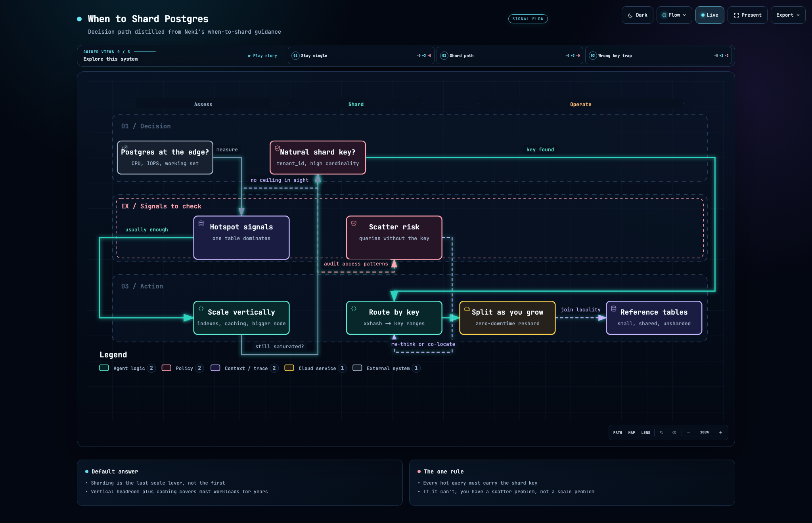This screenshot has width=812, height=523.
Task: Click the 'When to Shard Postgres' title
Action: tap(148, 19)
